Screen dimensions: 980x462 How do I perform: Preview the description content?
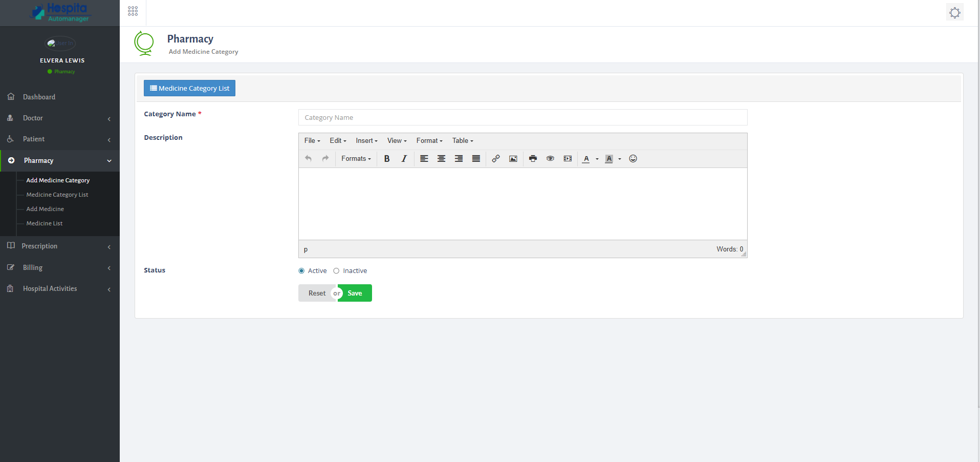coord(550,159)
